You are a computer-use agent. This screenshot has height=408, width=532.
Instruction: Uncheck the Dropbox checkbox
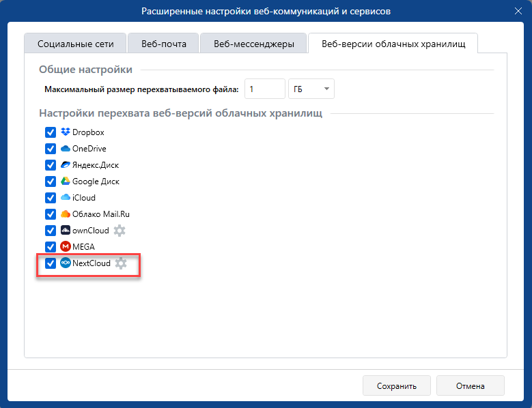click(50, 132)
